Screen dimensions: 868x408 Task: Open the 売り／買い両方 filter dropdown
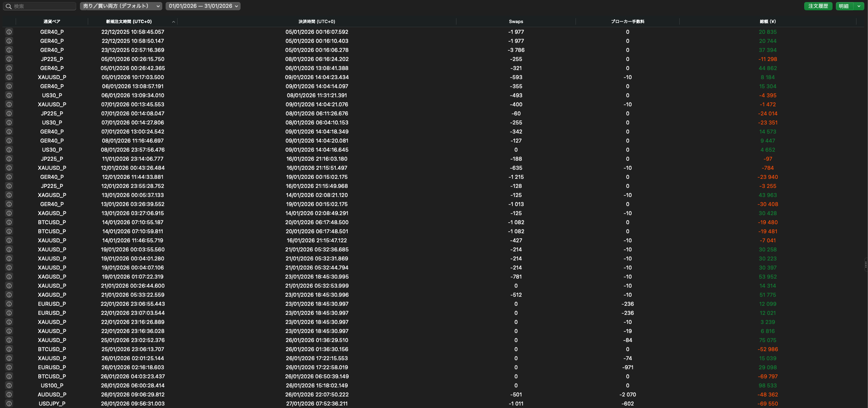pos(121,6)
